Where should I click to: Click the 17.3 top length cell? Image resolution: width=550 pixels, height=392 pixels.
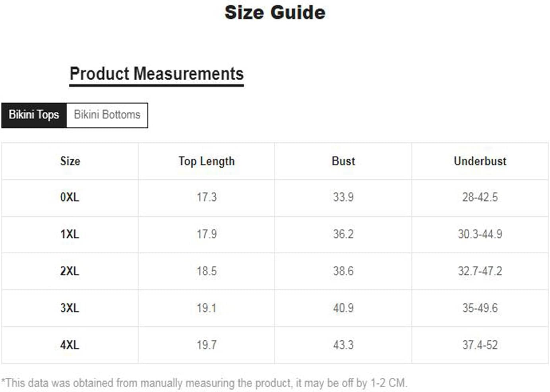[x=206, y=198]
